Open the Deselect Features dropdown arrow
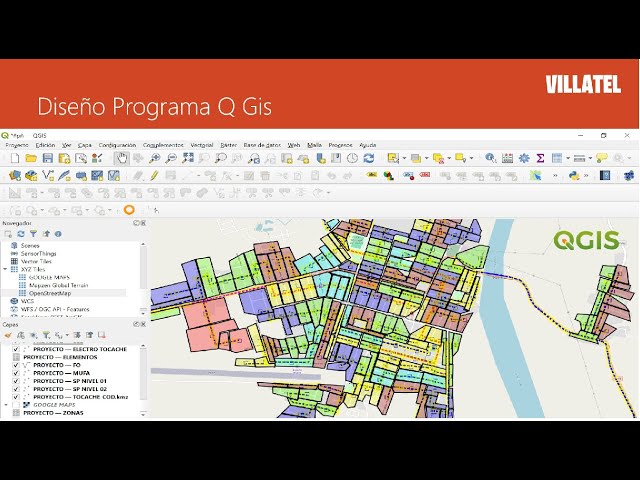This screenshot has height=480, width=640. click(x=449, y=158)
